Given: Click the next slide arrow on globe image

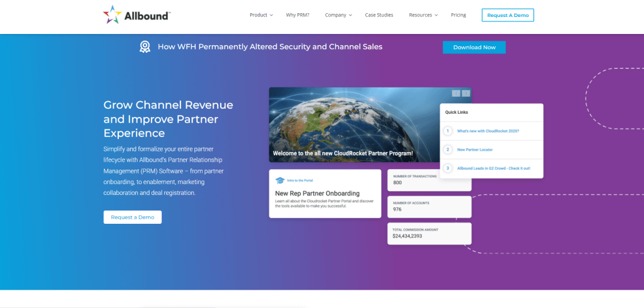Looking at the screenshot, I should 466,93.
